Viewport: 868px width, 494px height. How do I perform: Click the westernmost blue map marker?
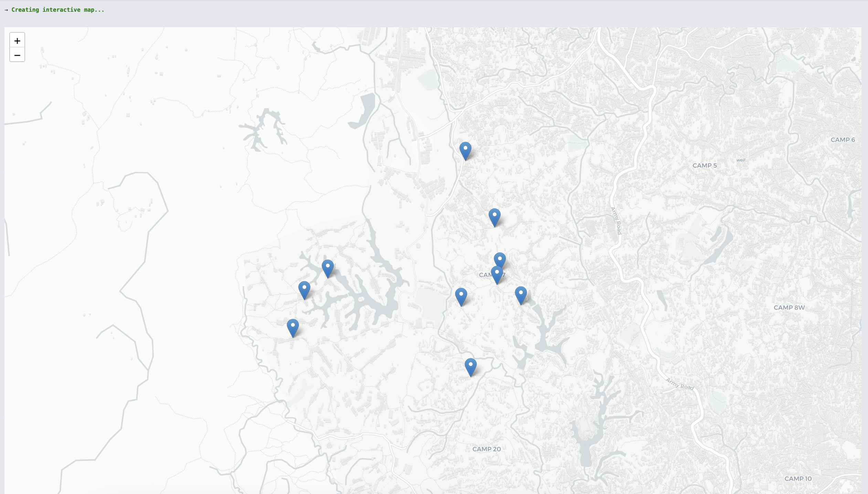293,327
